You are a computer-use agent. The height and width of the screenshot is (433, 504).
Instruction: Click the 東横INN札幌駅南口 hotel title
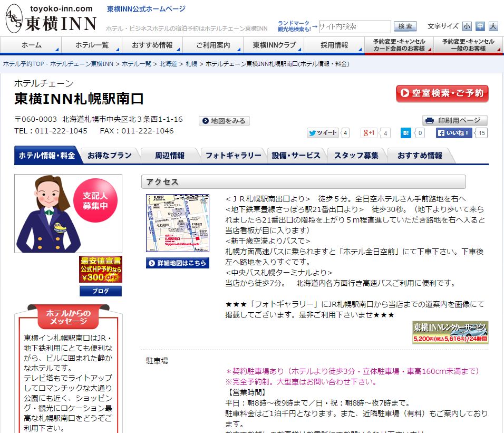pos(79,99)
